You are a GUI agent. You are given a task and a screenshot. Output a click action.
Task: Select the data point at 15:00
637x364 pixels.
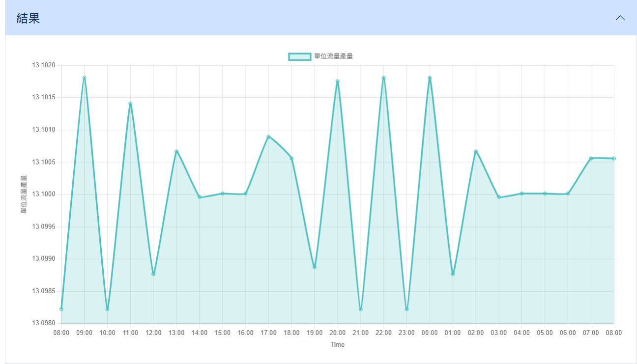[223, 194]
